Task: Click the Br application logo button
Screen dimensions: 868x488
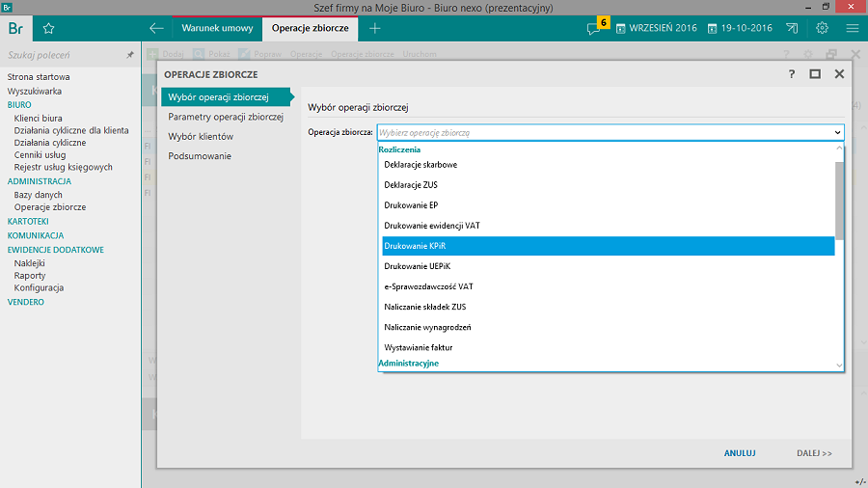Action: pos(15,28)
